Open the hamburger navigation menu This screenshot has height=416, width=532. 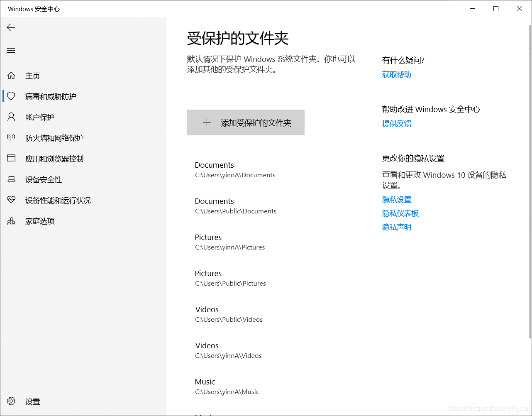tap(11, 51)
